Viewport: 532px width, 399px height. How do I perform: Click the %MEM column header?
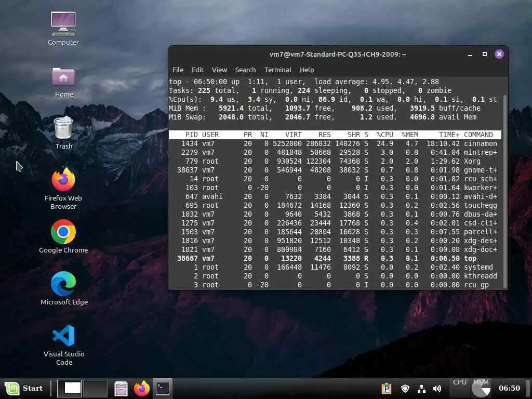coord(410,135)
